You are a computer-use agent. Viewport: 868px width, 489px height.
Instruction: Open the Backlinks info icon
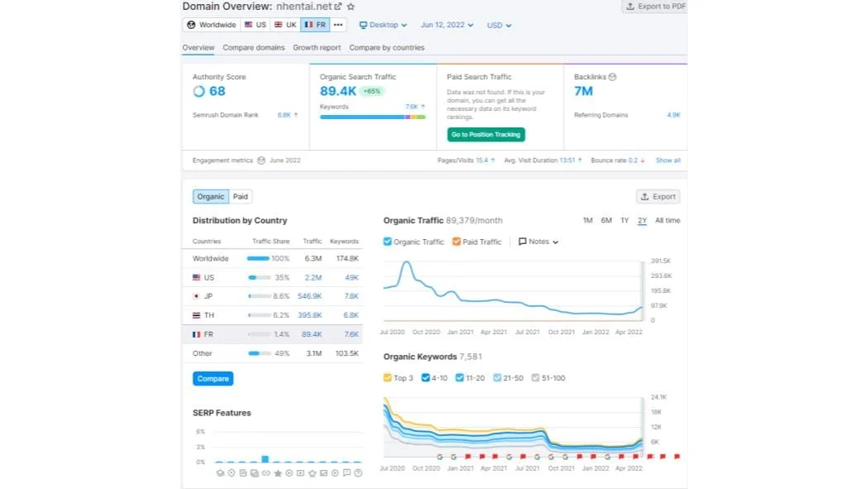613,77
